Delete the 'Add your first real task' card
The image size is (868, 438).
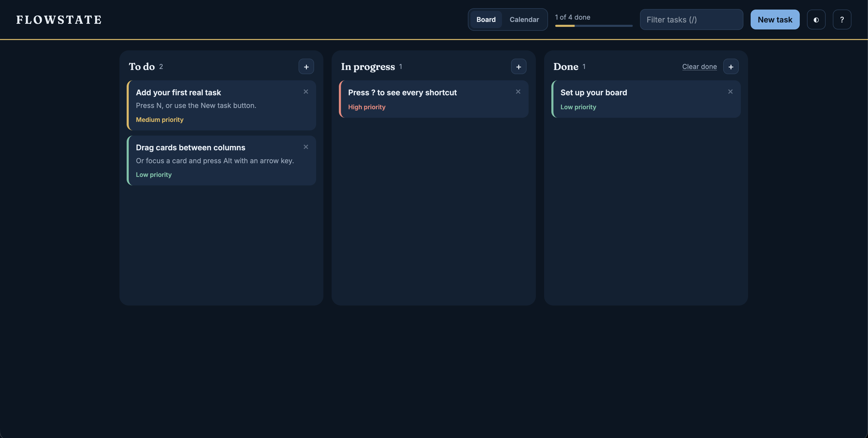pyautogui.click(x=306, y=92)
